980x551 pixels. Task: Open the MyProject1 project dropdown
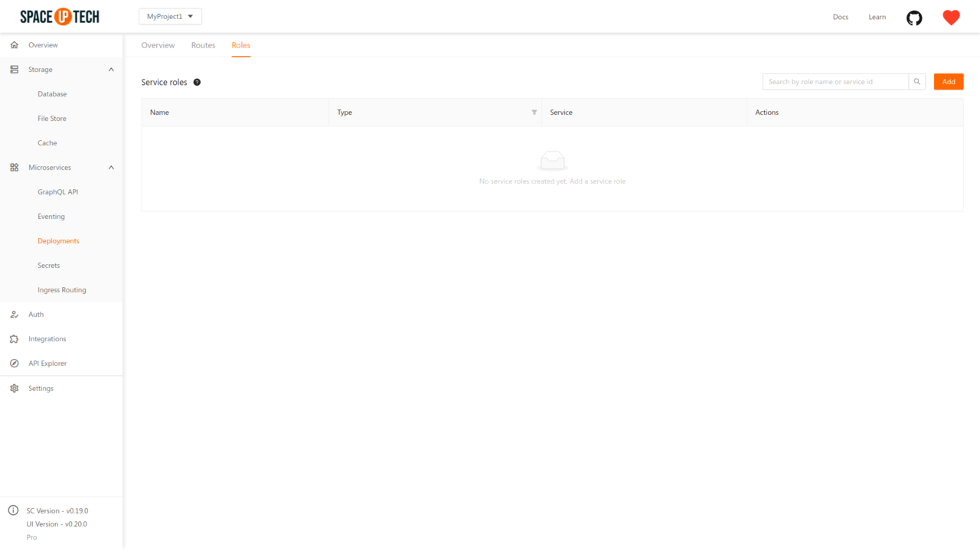pos(170,16)
